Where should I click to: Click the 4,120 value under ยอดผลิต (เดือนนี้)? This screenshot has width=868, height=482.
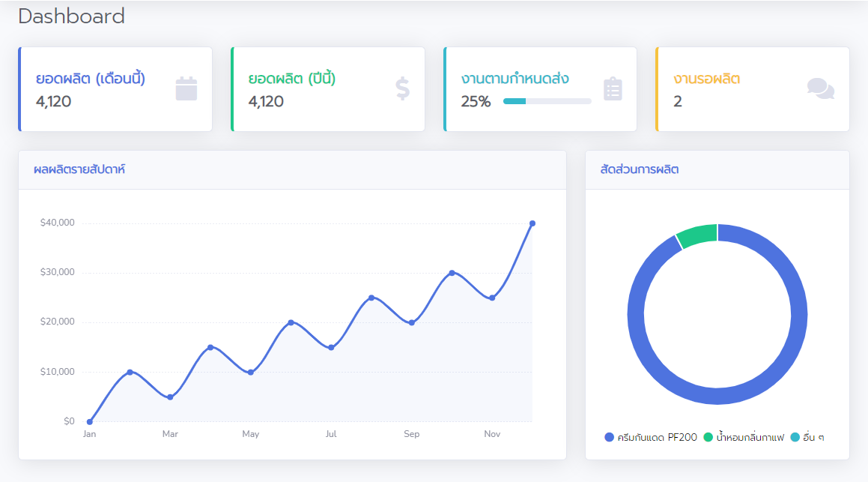(54, 101)
